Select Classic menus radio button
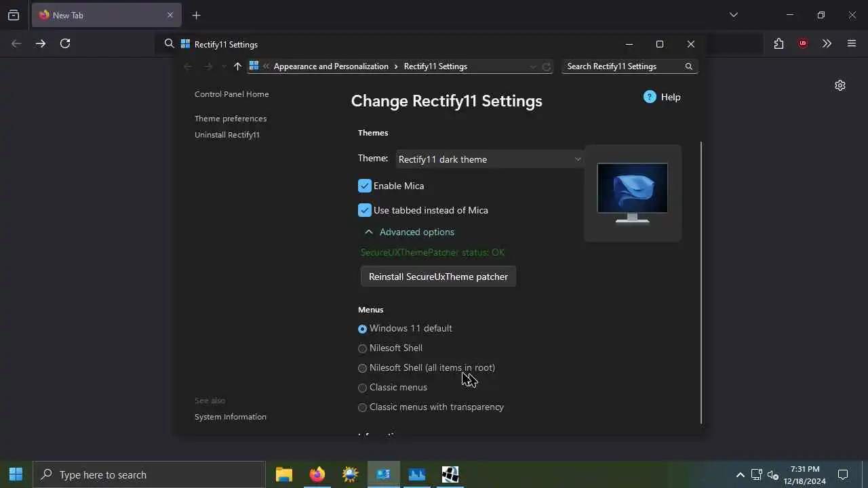 tap(362, 388)
